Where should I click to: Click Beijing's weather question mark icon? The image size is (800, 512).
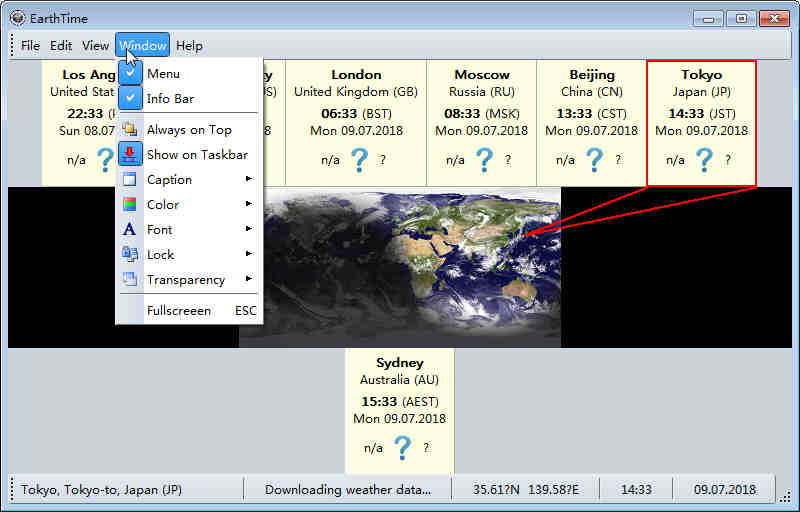pyautogui.click(x=594, y=160)
